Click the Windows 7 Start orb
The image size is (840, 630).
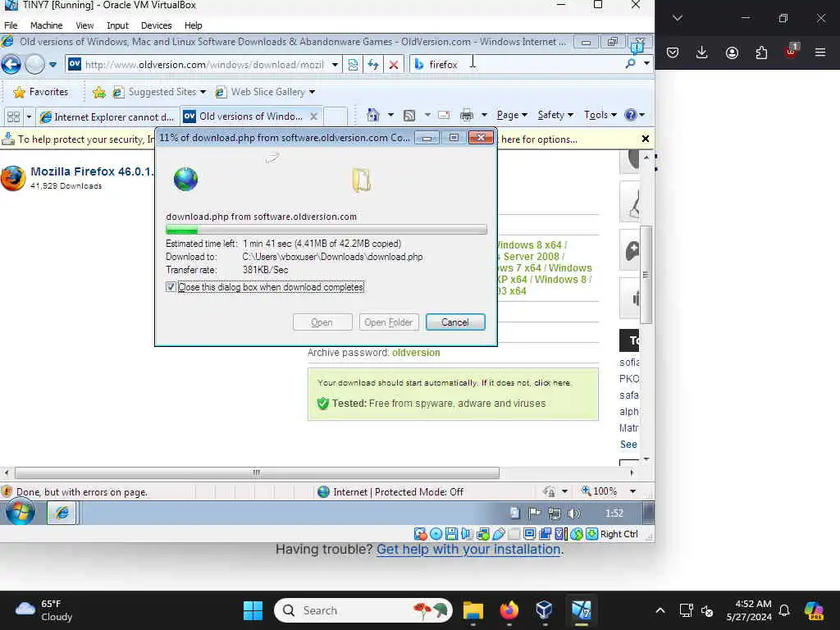[x=21, y=513]
